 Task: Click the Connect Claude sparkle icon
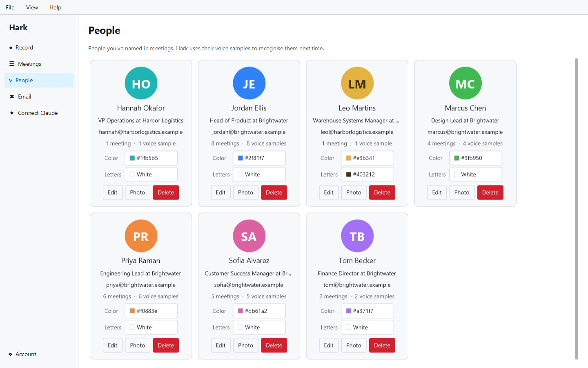point(12,113)
